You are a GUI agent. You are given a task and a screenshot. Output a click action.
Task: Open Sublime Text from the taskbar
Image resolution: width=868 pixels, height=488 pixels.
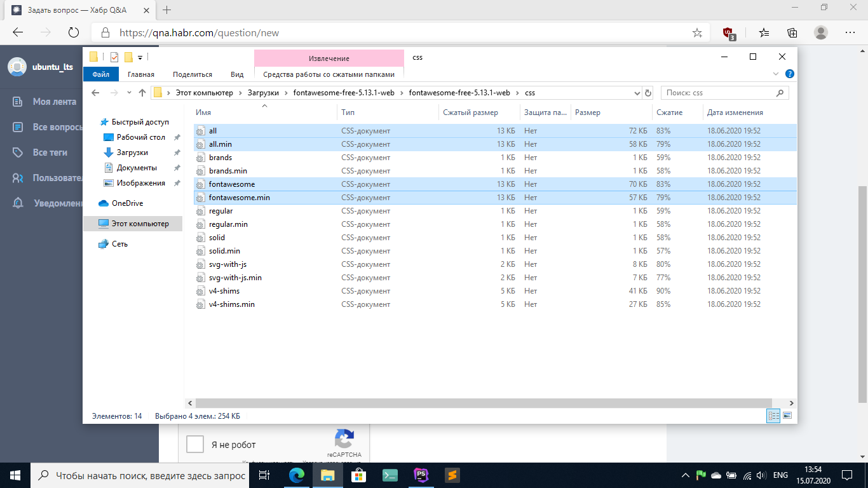click(x=452, y=475)
